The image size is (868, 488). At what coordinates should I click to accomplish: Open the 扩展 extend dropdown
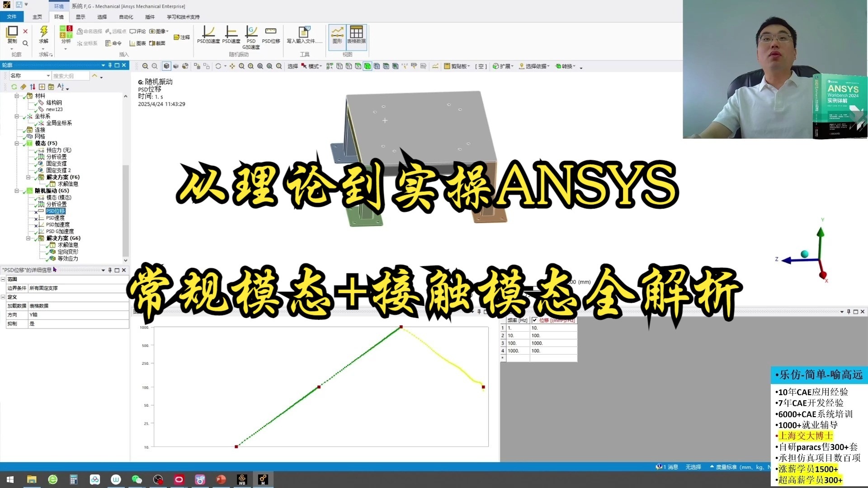(x=503, y=66)
